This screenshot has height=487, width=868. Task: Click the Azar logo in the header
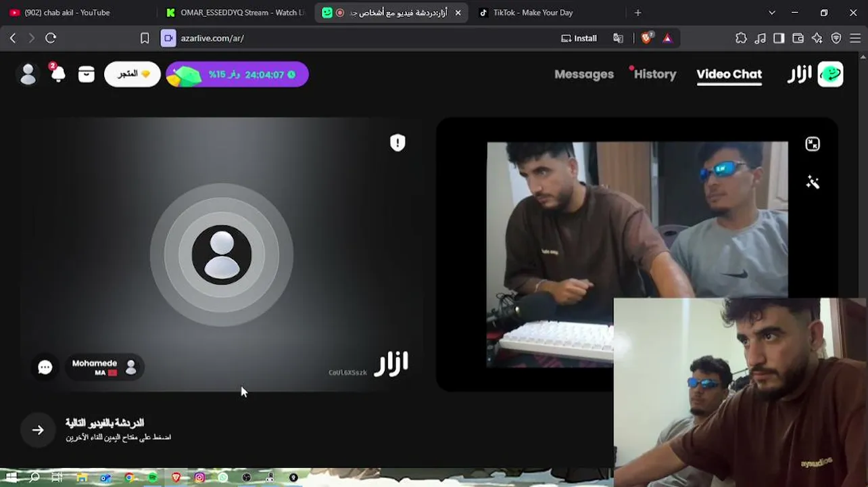click(816, 74)
